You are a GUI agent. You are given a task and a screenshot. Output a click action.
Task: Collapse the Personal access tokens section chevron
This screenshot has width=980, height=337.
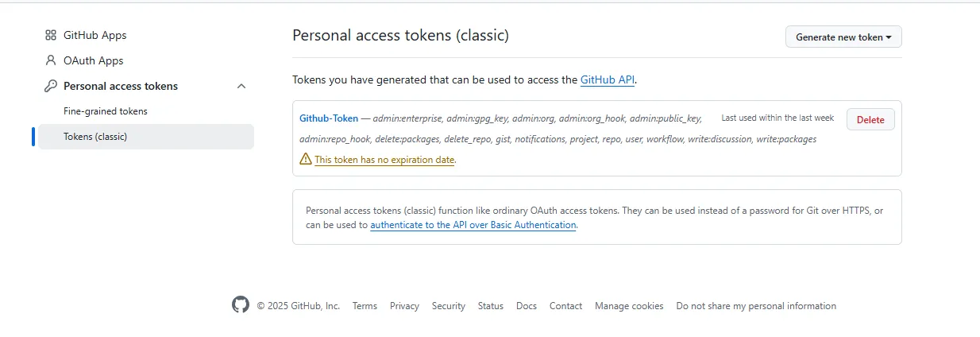[241, 86]
